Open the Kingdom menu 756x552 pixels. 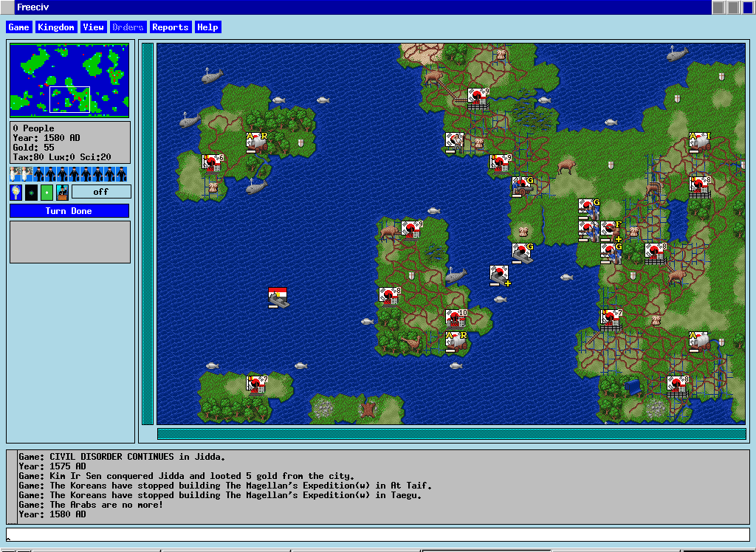click(56, 27)
